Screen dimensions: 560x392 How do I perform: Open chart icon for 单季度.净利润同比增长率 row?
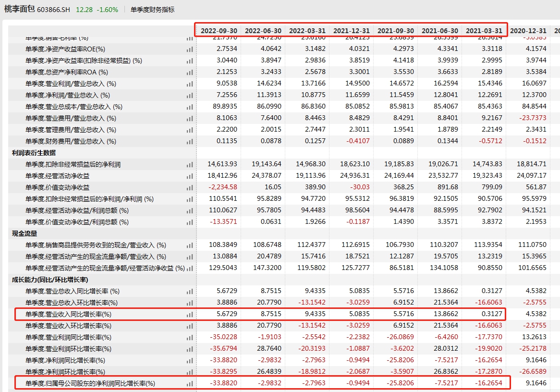click(190, 361)
